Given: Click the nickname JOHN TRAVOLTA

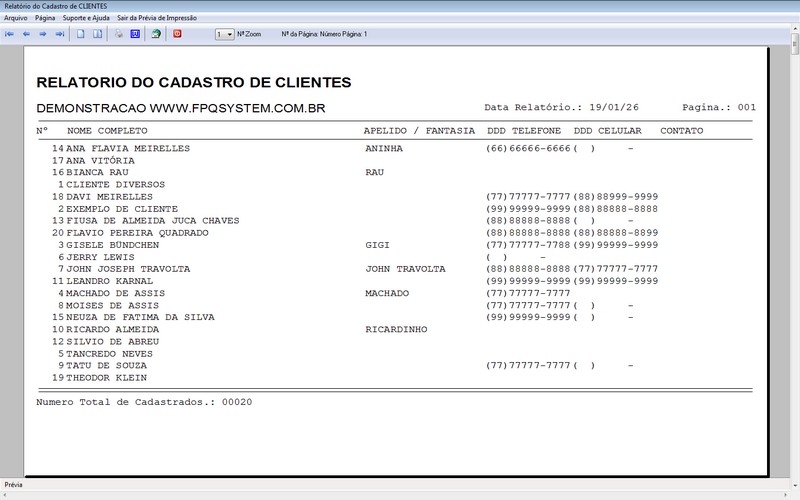Looking at the screenshot, I should (x=406, y=269).
